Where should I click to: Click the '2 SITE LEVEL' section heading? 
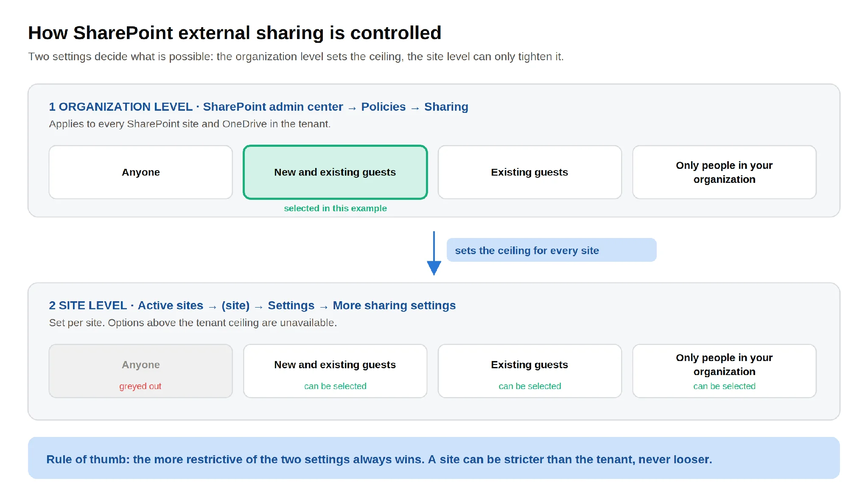[252, 305]
